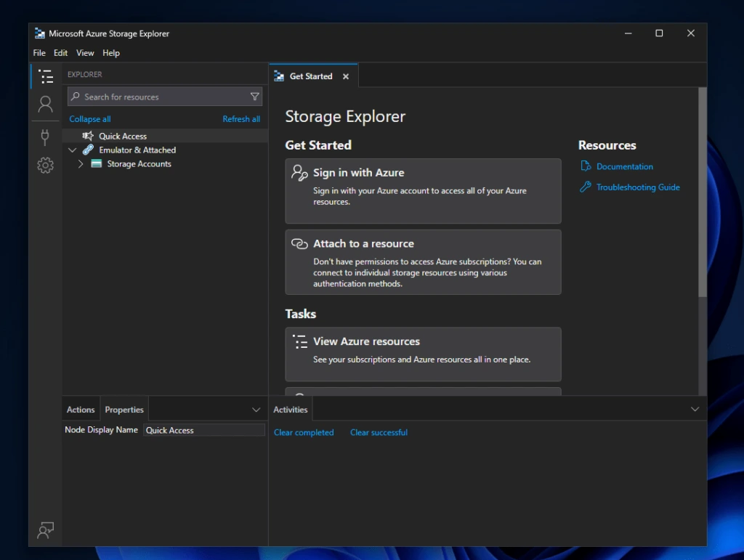Click the Refresh all link
This screenshot has height=560, width=744.
(x=241, y=119)
